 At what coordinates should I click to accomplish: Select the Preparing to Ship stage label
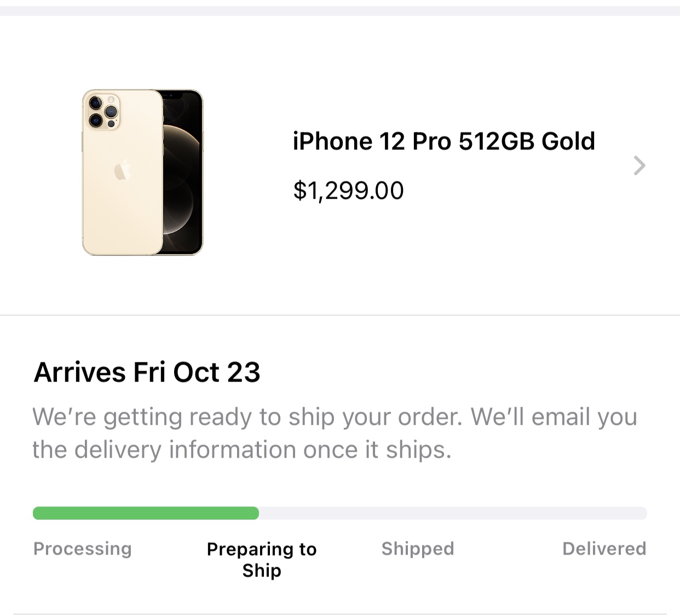(262, 559)
